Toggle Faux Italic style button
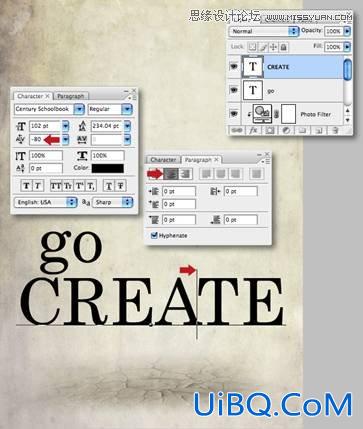Screen dimensions: 363x429 38,186
